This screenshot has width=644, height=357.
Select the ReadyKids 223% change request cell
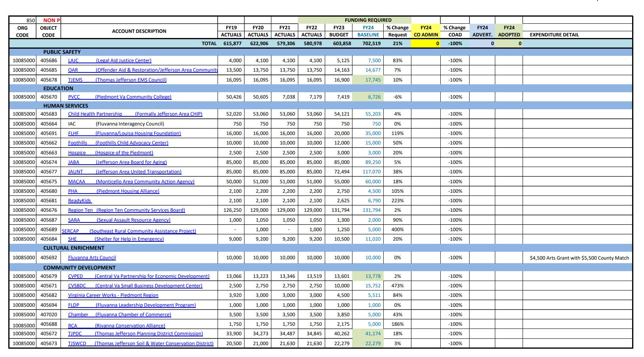coord(398,201)
